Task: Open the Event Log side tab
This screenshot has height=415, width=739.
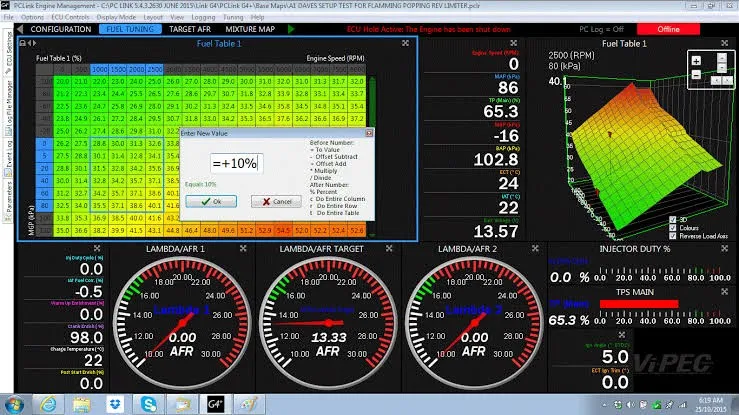Action: click(x=8, y=158)
